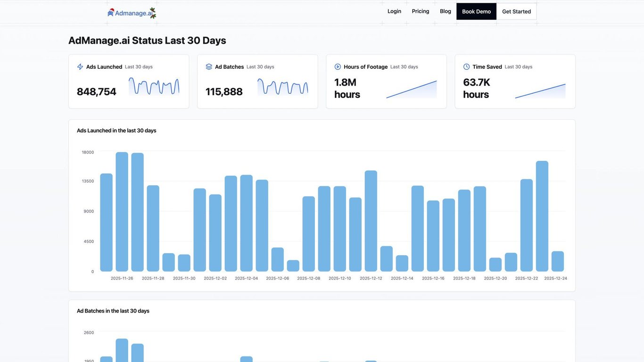Click the 2025-12-08 axis date label
This screenshot has height=362, width=644.
click(309, 279)
